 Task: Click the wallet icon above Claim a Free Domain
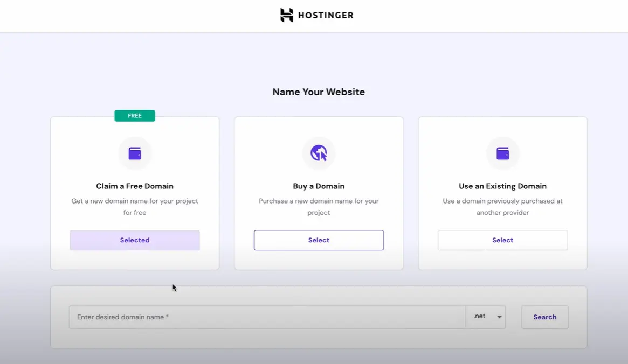tap(135, 153)
